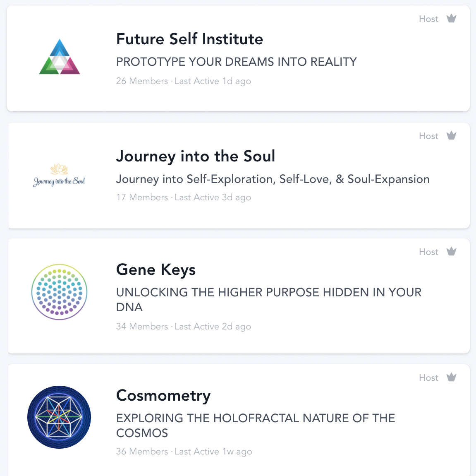Screen dimensions: 476x476
Task: Click the Gene Keys dotted circle logo
Action: pyautogui.click(x=59, y=292)
